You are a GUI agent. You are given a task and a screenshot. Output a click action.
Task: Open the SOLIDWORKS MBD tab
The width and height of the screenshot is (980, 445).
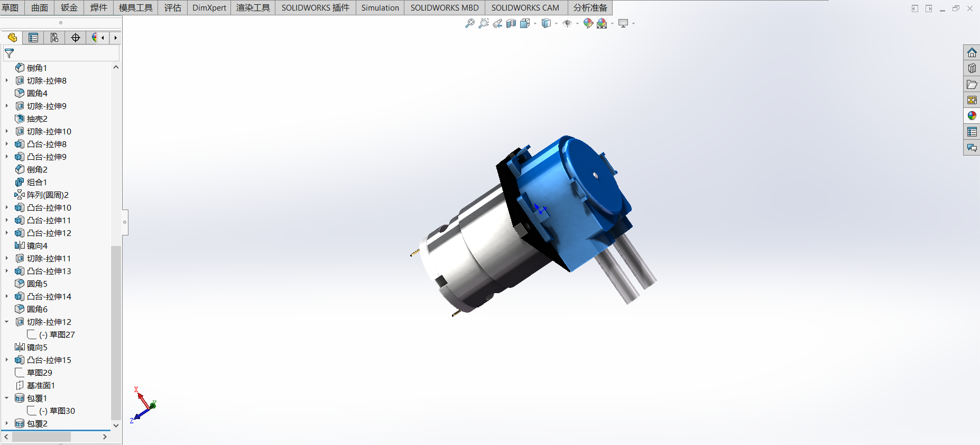445,7
